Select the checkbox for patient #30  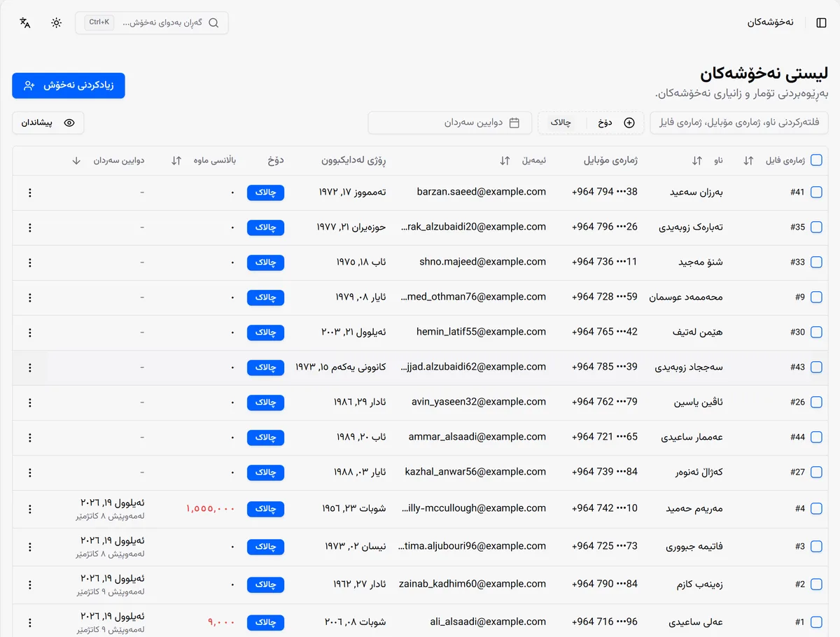click(816, 332)
